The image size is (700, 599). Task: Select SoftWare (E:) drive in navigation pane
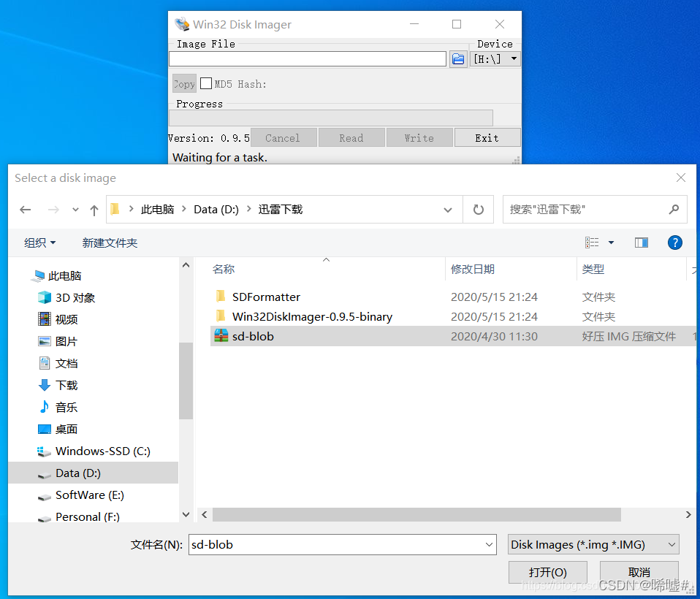(90, 495)
